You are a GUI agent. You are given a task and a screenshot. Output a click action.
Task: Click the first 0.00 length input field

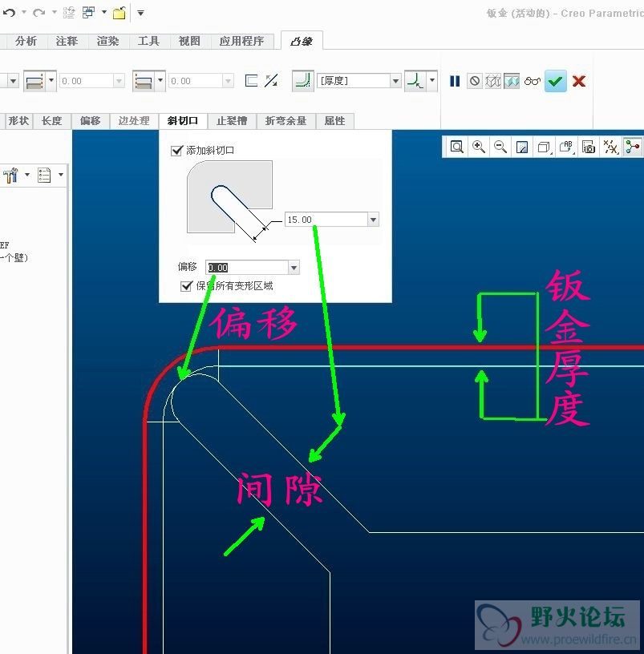[87, 80]
